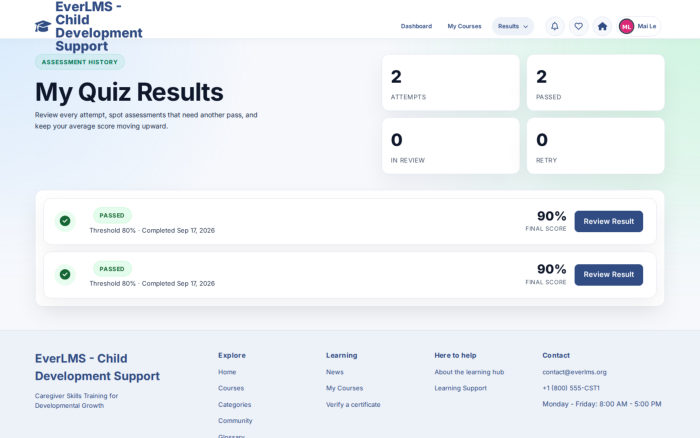Click the second row's Threshold 80% completed text
This screenshot has height=438, width=700.
pos(152,284)
